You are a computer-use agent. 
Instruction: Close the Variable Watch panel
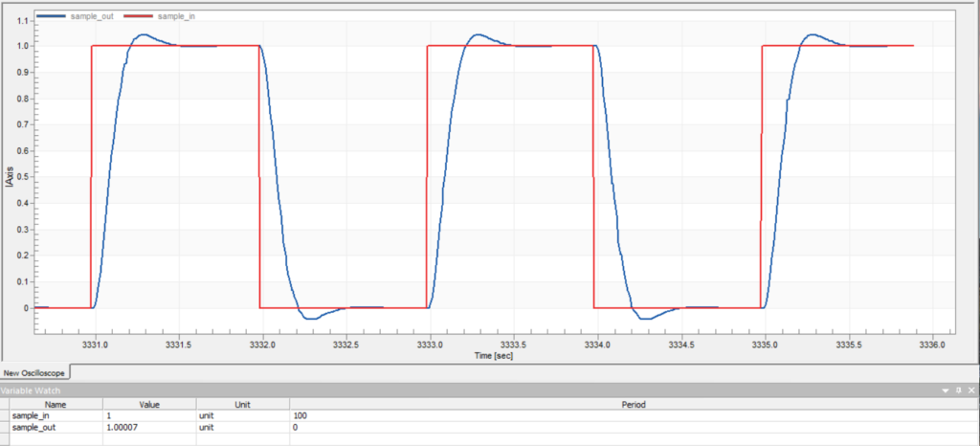tap(970, 390)
